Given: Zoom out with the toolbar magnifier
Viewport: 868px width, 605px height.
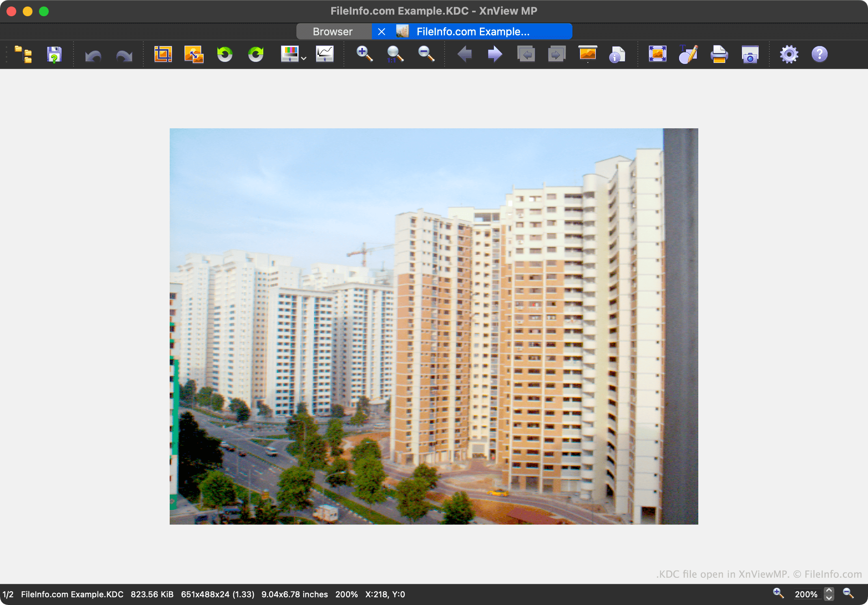Looking at the screenshot, I should [426, 54].
